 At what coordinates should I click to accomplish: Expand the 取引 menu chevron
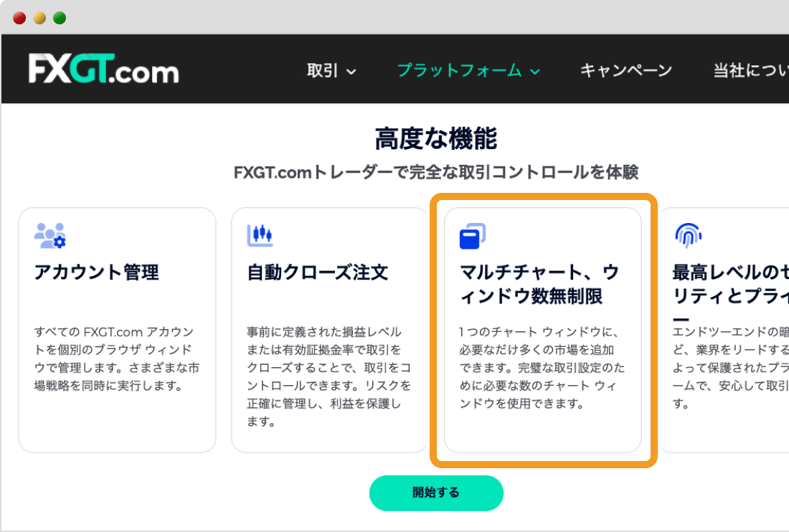(x=351, y=72)
